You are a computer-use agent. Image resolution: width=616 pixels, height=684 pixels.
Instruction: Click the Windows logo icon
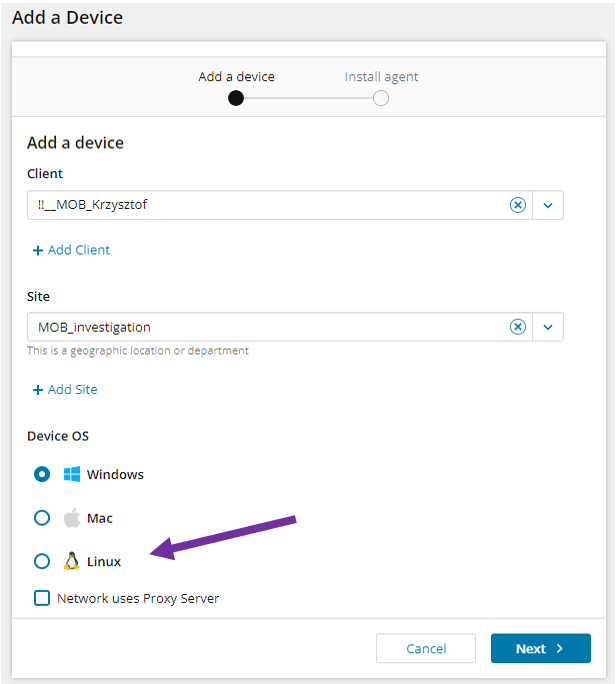72,474
